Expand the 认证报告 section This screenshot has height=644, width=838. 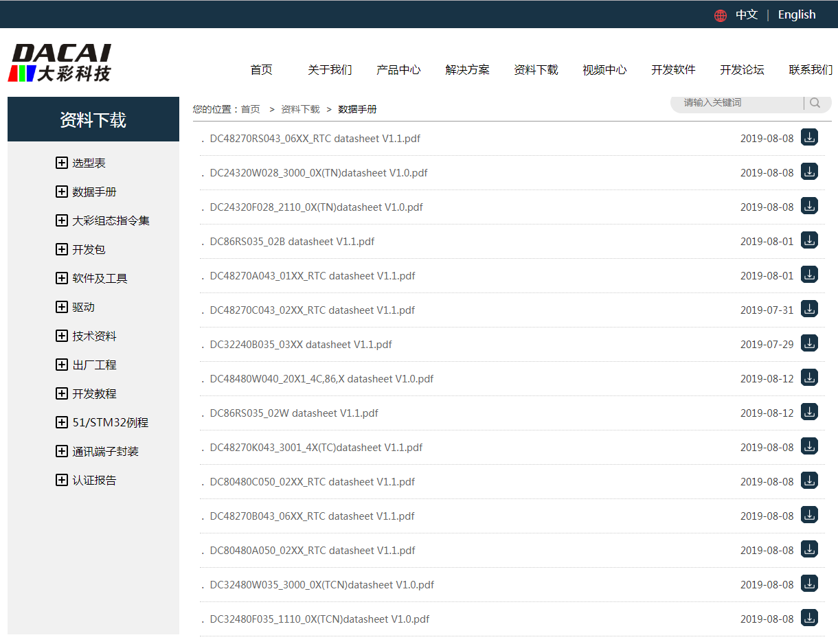tap(62, 480)
